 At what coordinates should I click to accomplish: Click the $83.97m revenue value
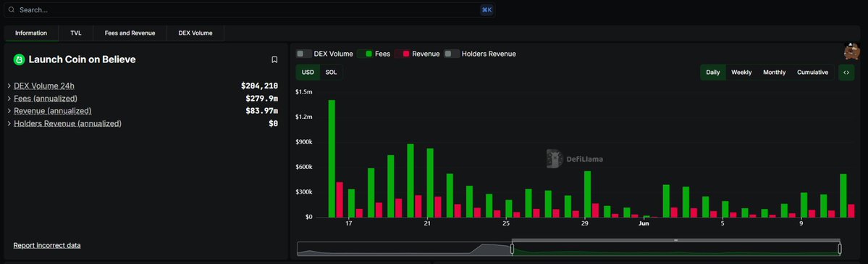point(262,111)
